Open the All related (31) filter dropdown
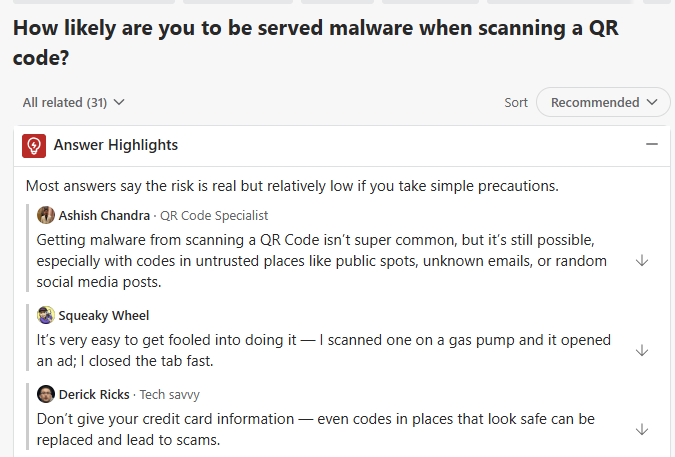675x457 pixels. 74,102
